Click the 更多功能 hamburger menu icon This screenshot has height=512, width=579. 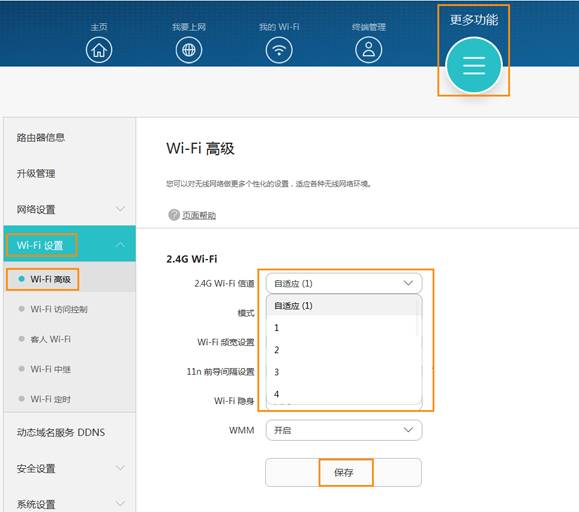point(474,65)
